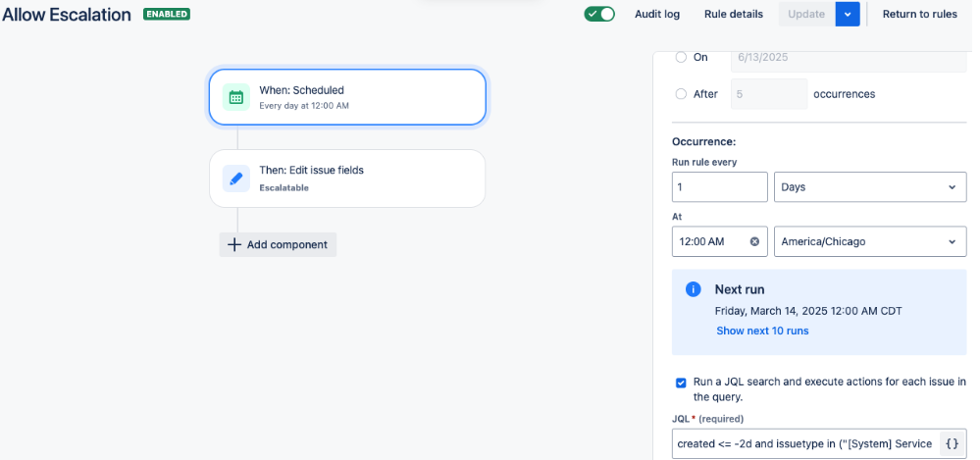Click the 'Escalatable' field label text
Viewport: 980px width, 460px height.
click(284, 187)
